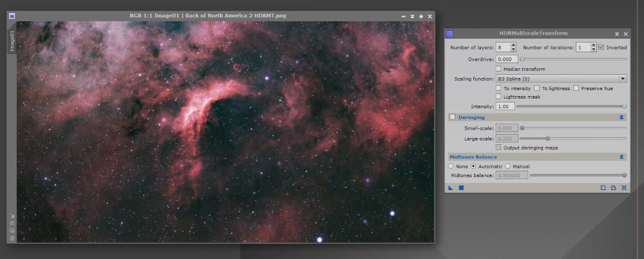The height and width of the screenshot is (259, 644).
Task: Click the Number of layers value field
Action: click(x=503, y=47)
